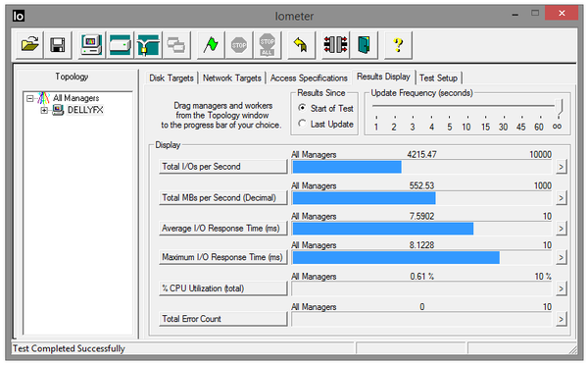Select the Start of Test radio button
588x365 pixels.
pyautogui.click(x=302, y=108)
